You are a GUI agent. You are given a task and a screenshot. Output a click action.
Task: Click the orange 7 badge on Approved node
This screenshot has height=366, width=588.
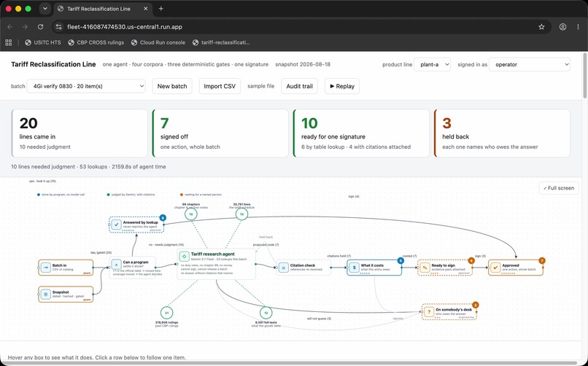tap(541, 261)
